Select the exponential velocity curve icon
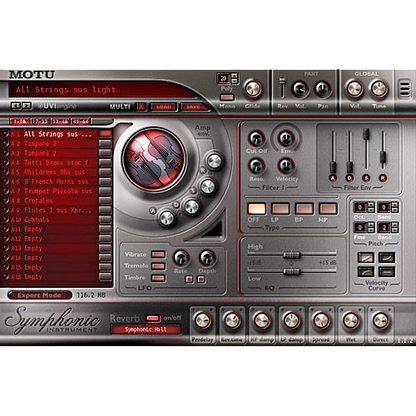 pyautogui.click(x=387, y=257)
